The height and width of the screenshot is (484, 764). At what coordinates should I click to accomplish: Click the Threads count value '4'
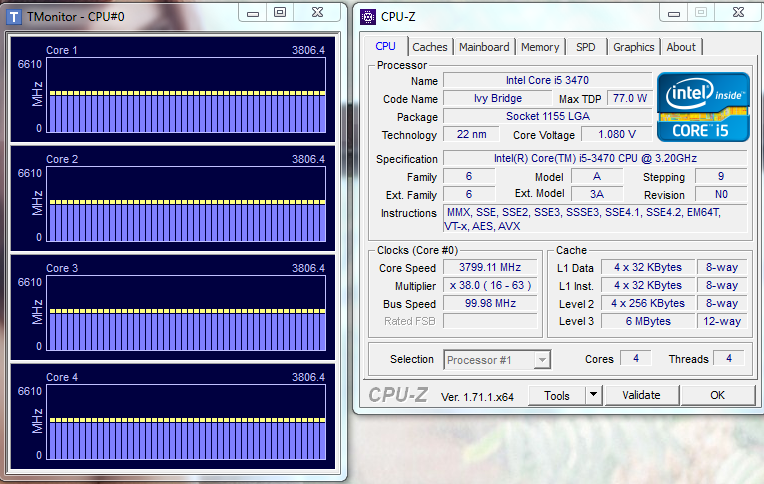click(729, 359)
